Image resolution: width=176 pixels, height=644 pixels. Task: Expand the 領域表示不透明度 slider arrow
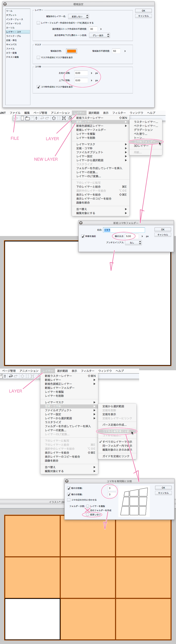[125, 51]
